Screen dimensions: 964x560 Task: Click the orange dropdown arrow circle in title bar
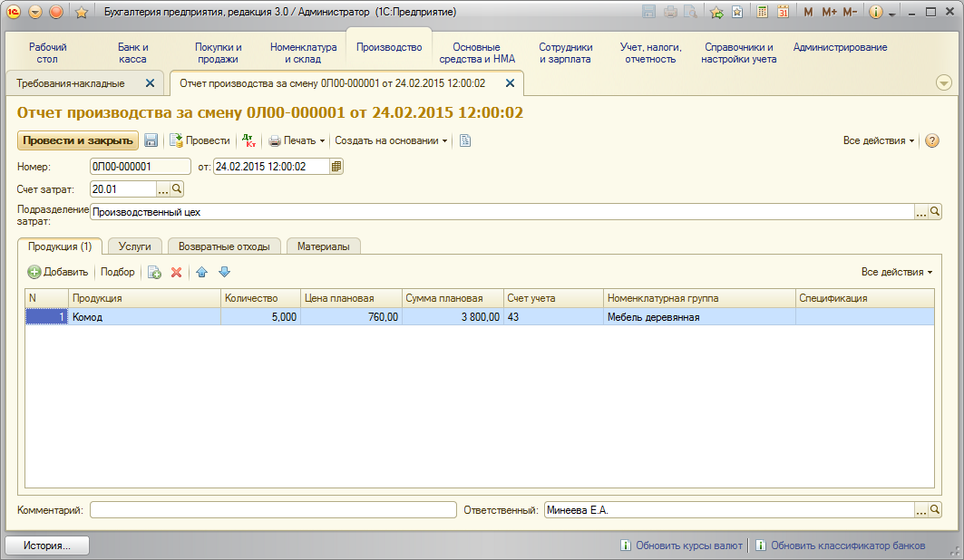coord(35,12)
